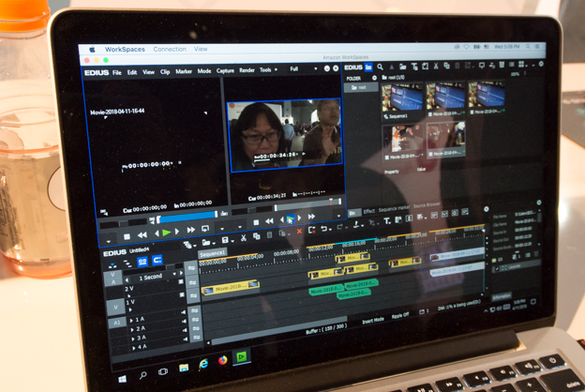Toggle Ripple Off mode in status bar
585x392 pixels.
pyautogui.click(x=398, y=314)
